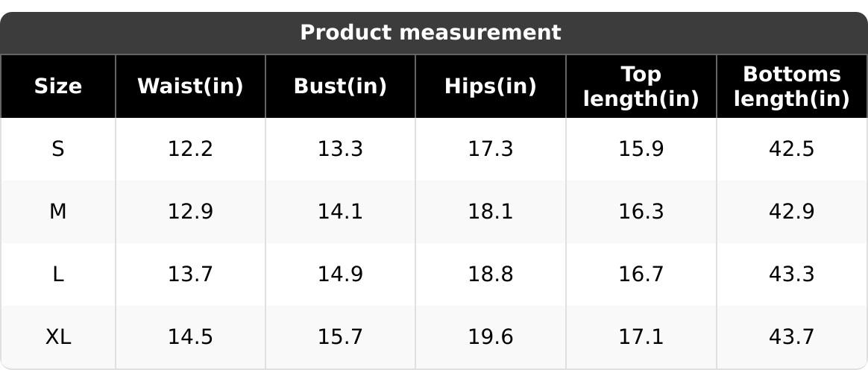Select the XL size row label
The height and width of the screenshot is (370, 868).
[57, 336]
